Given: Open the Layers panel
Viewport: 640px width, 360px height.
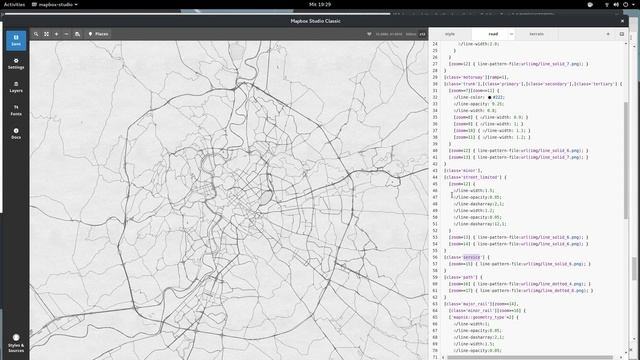Looking at the screenshot, I should click(x=16, y=87).
